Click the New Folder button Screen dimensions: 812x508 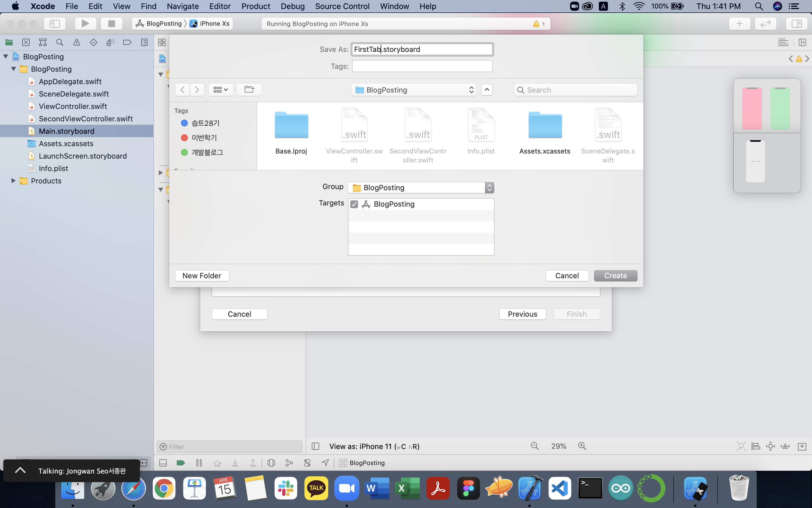pyautogui.click(x=202, y=275)
